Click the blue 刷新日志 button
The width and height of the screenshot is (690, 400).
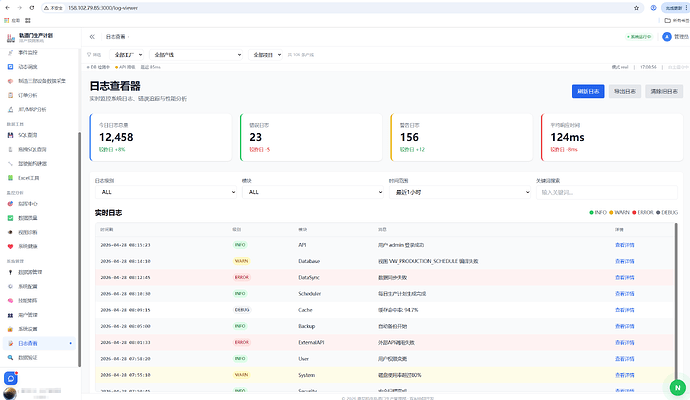point(588,92)
